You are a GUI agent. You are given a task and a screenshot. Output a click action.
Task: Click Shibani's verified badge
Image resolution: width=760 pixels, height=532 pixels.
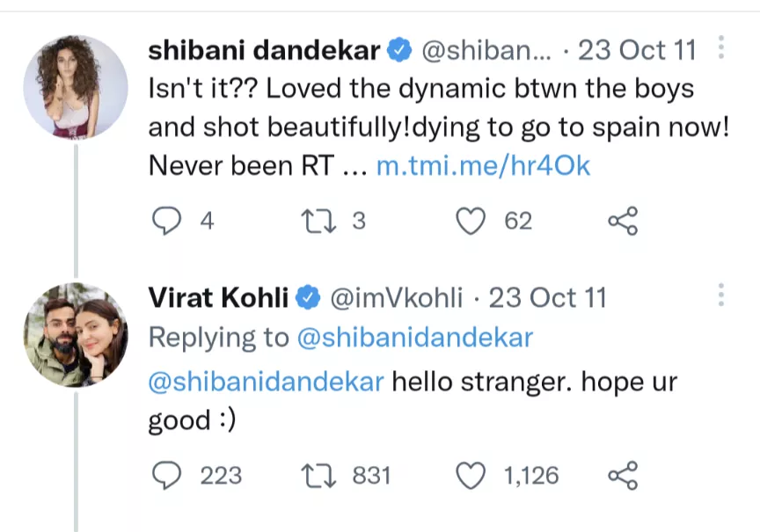tap(400, 51)
